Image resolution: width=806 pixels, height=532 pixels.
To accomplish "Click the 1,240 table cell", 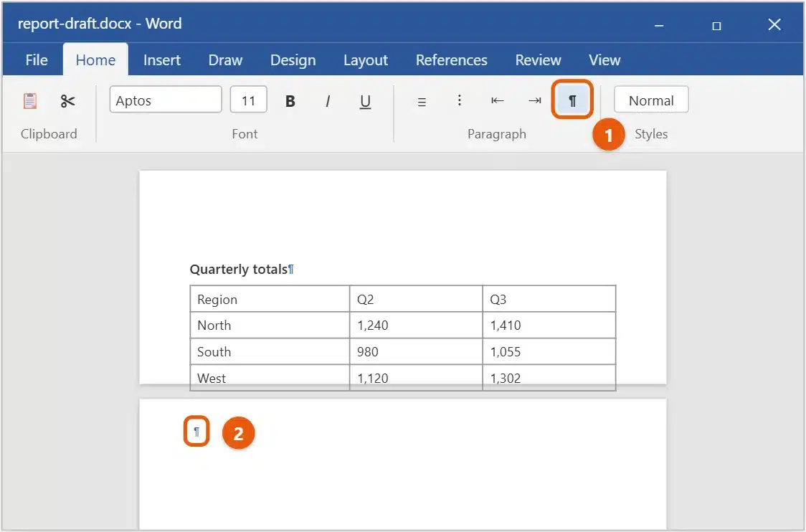I will 416,326.
